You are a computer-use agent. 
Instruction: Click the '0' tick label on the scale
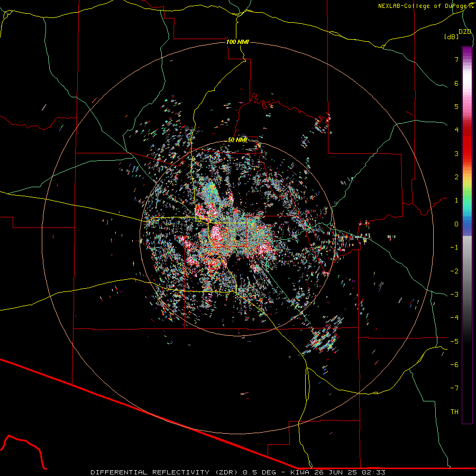pos(456,224)
